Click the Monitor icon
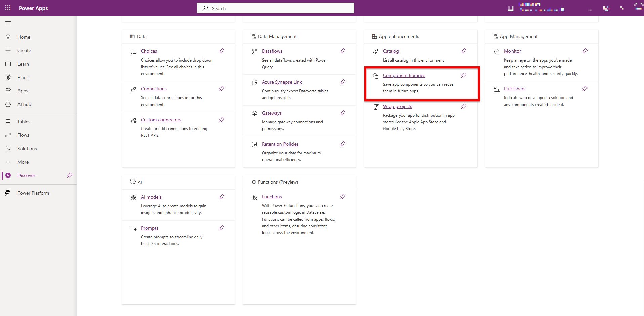 497,52
